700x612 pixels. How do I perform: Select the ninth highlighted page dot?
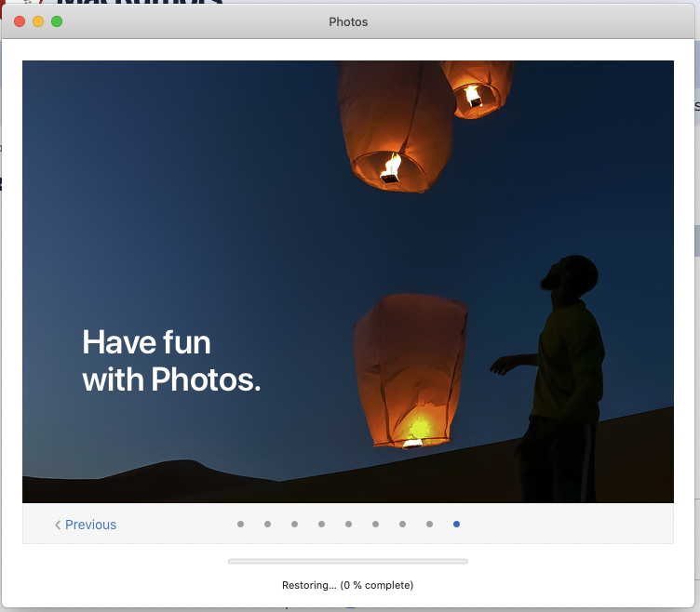point(456,525)
